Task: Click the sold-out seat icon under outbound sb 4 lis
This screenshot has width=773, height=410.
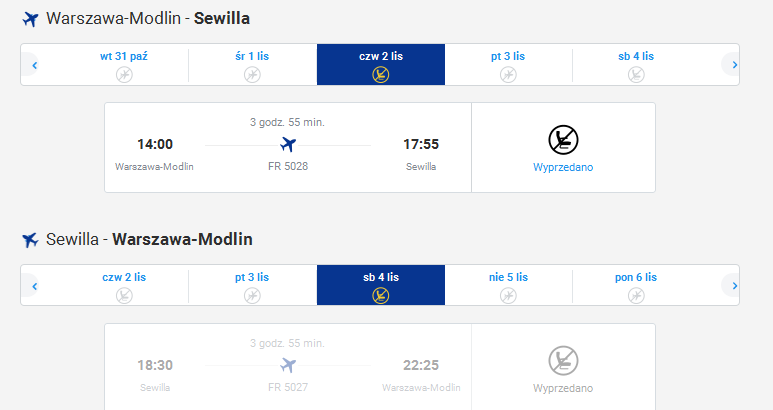Action: (636, 75)
